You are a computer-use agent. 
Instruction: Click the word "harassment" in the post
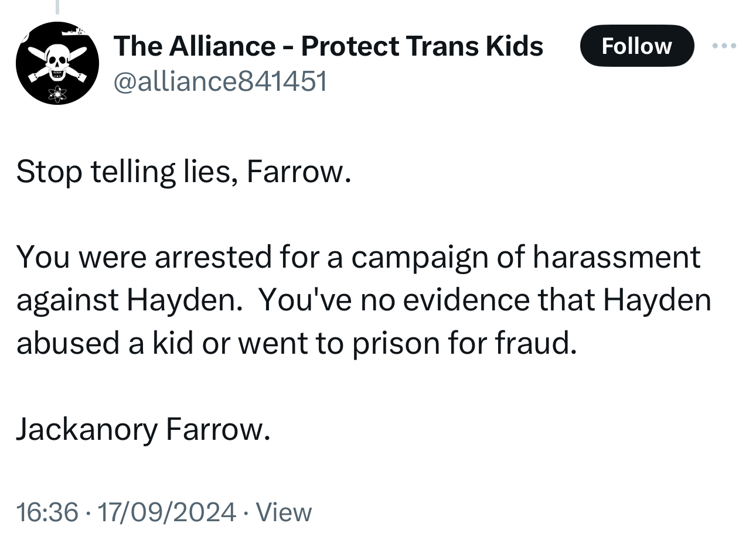click(616, 257)
